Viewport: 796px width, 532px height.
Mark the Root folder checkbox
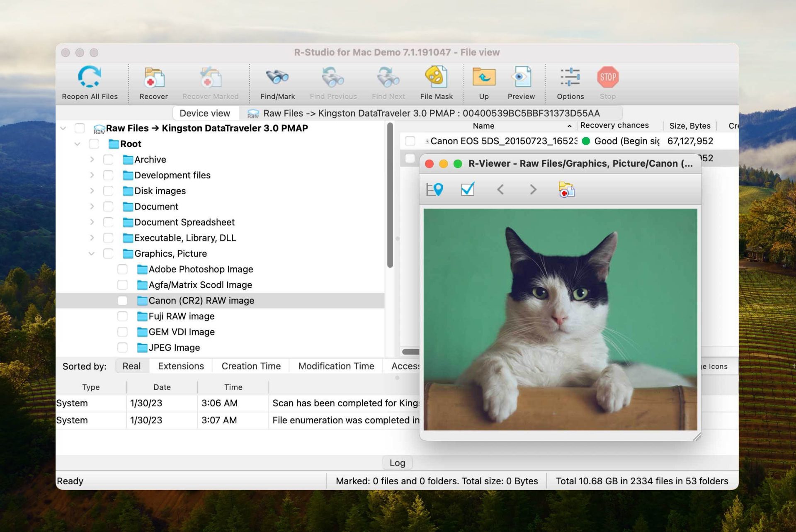(x=94, y=143)
